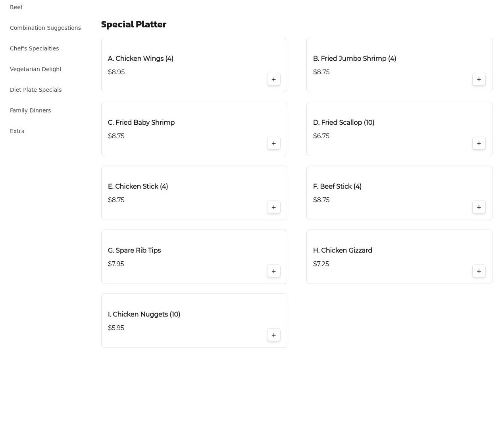Add Chicken Gizzard with its plus icon

479,271
